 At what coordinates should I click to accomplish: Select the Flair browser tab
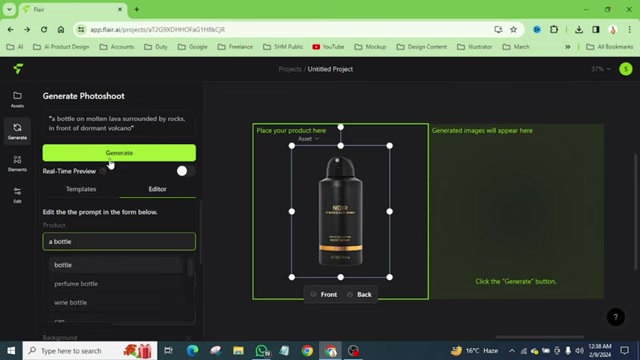(73, 9)
